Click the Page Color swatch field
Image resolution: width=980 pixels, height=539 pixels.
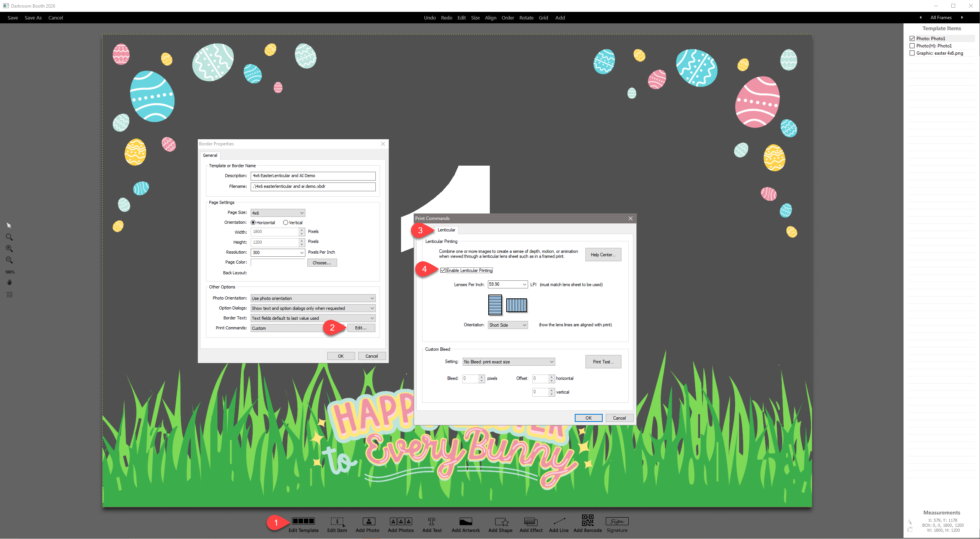(x=278, y=262)
